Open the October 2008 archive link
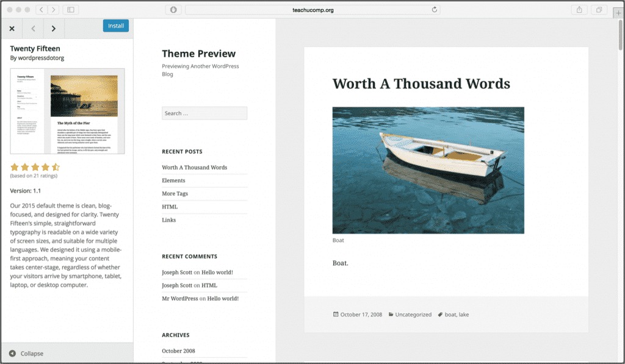The height and width of the screenshot is (364, 625). pos(178,351)
